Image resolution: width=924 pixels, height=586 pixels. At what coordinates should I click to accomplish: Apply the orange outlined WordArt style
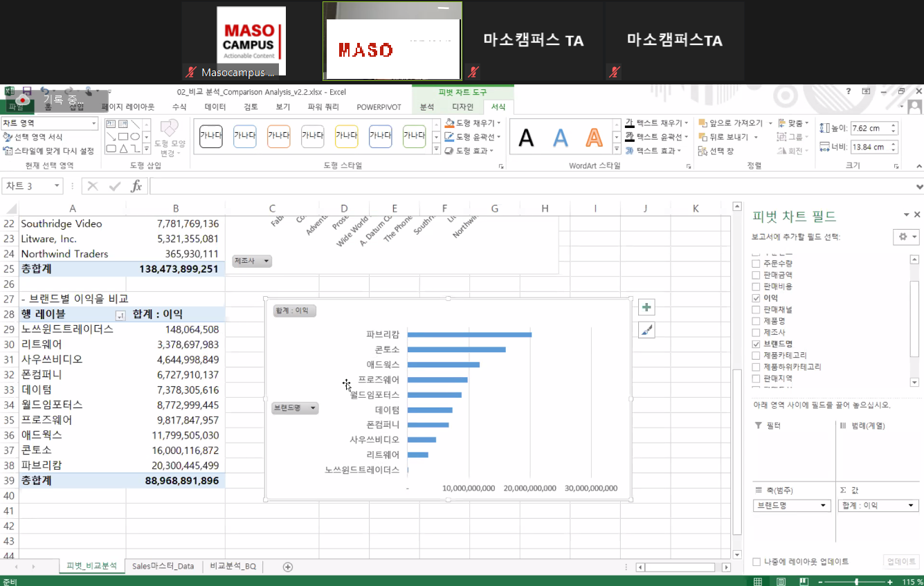594,138
